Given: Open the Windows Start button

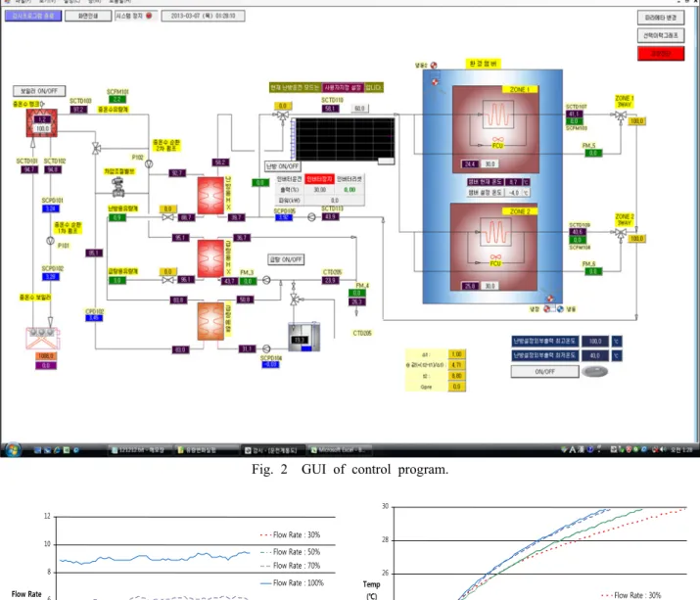Looking at the screenshot, I should (13, 450).
